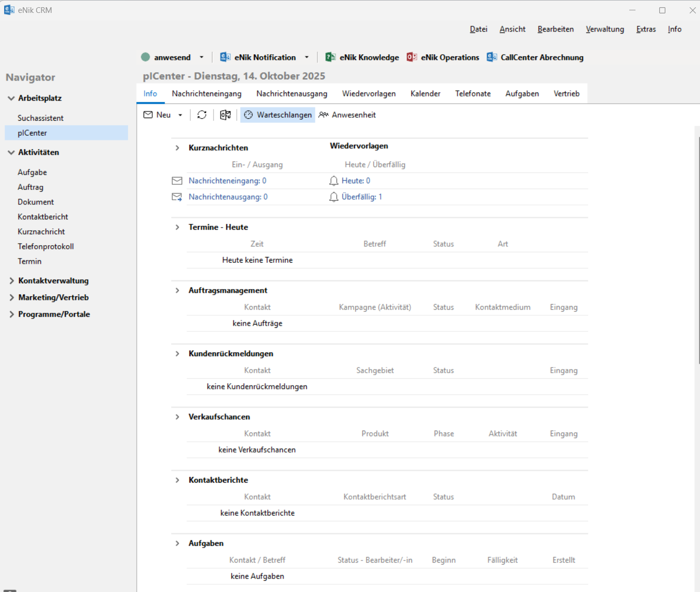Open the anwesend status dropdown
Image resolution: width=700 pixels, height=592 pixels.
coord(202,57)
